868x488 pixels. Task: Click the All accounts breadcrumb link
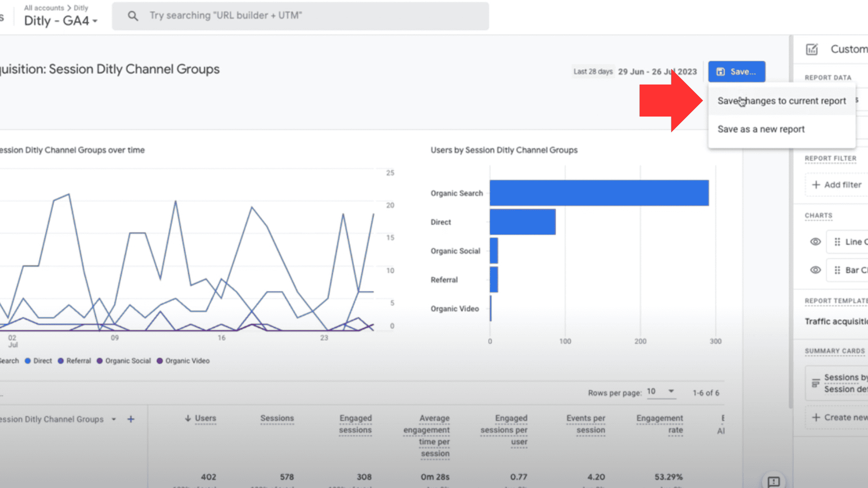click(44, 8)
